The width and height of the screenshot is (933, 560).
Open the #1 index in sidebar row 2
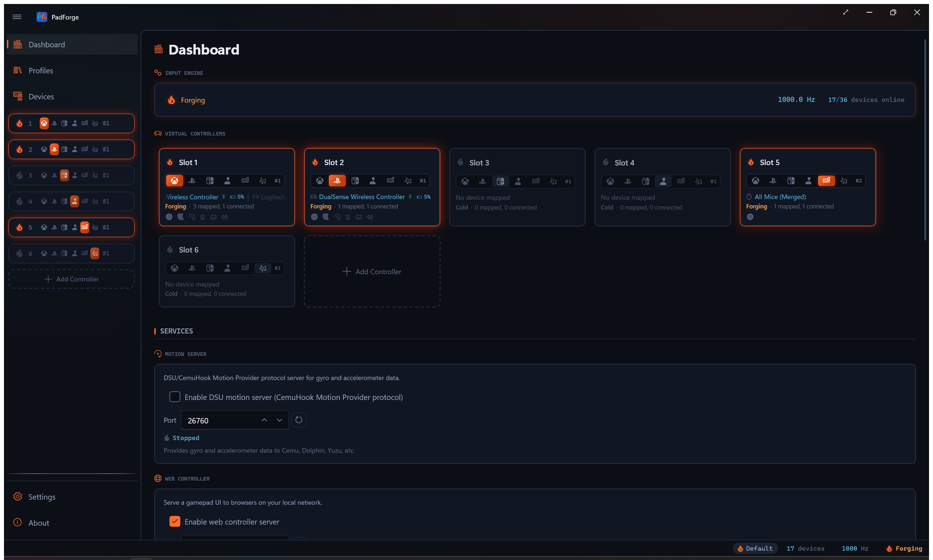pyautogui.click(x=107, y=150)
